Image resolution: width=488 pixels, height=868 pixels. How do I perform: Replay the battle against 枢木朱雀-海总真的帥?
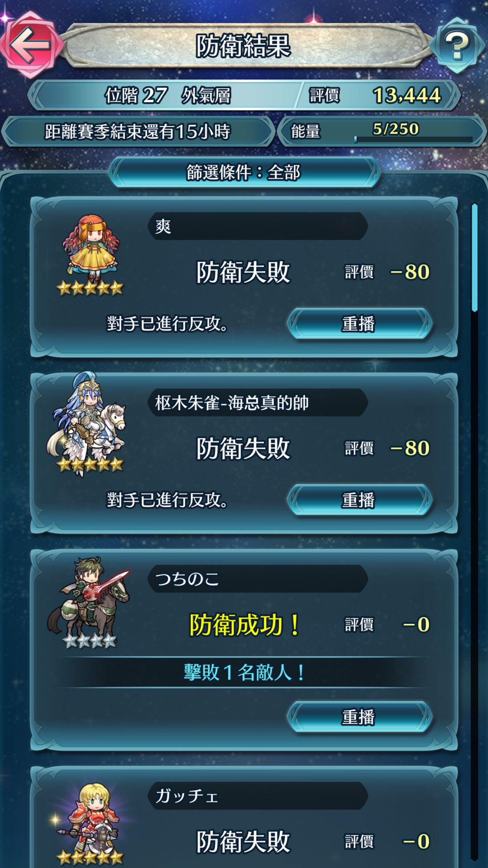(x=359, y=500)
